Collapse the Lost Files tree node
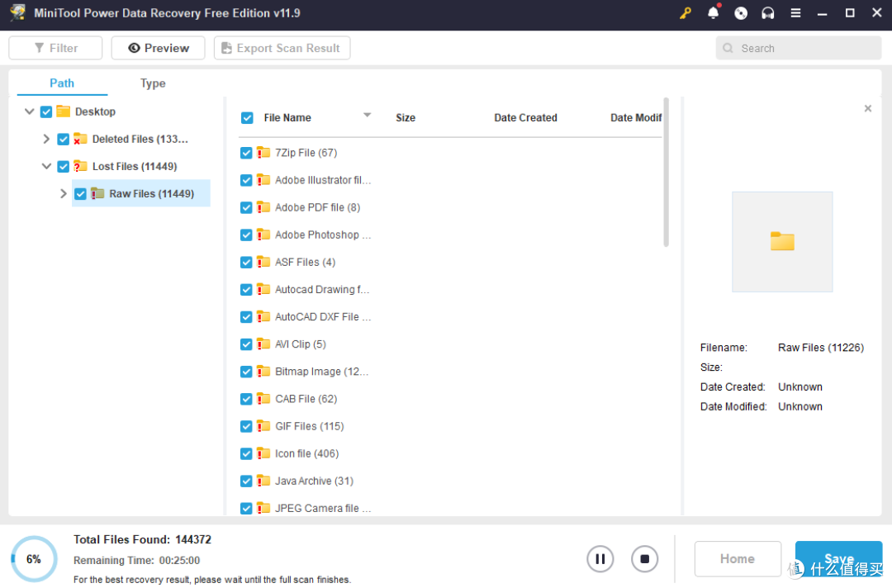 point(46,166)
